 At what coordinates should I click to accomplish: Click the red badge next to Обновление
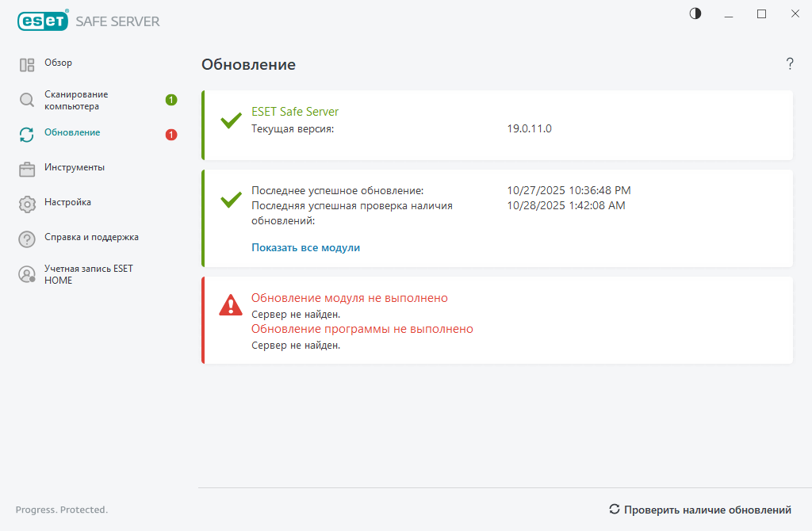click(x=171, y=135)
